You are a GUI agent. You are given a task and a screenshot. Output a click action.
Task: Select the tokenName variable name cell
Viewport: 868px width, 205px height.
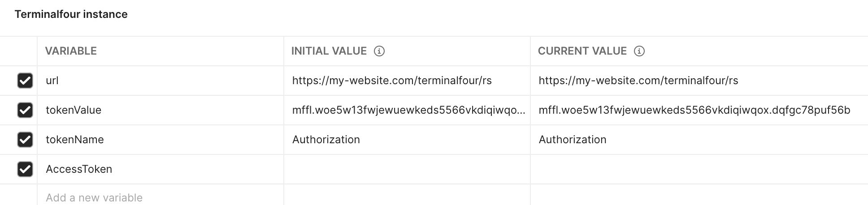point(75,140)
